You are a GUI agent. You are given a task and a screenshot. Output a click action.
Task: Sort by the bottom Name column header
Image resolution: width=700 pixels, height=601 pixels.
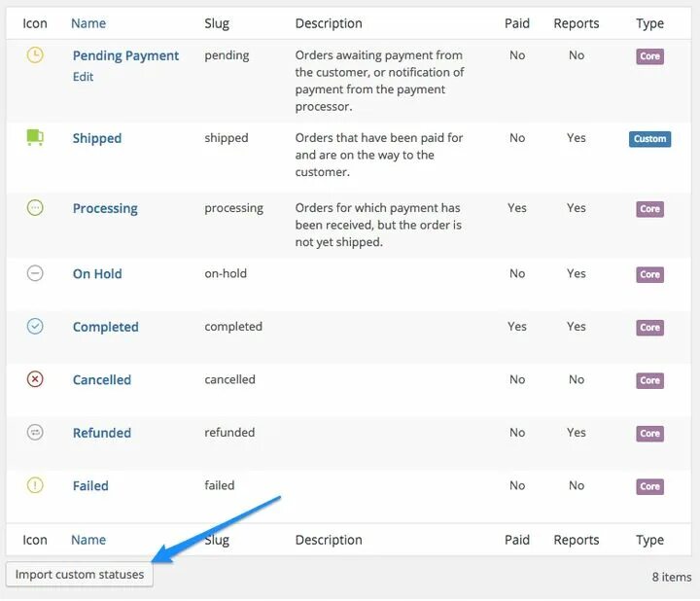point(88,540)
